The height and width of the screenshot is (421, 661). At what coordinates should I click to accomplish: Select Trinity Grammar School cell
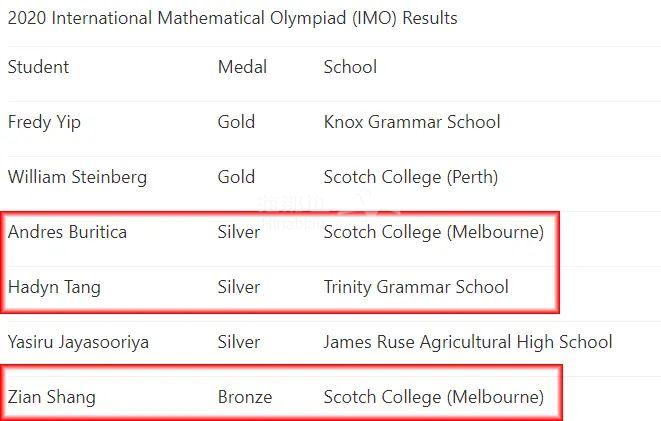(x=416, y=287)
